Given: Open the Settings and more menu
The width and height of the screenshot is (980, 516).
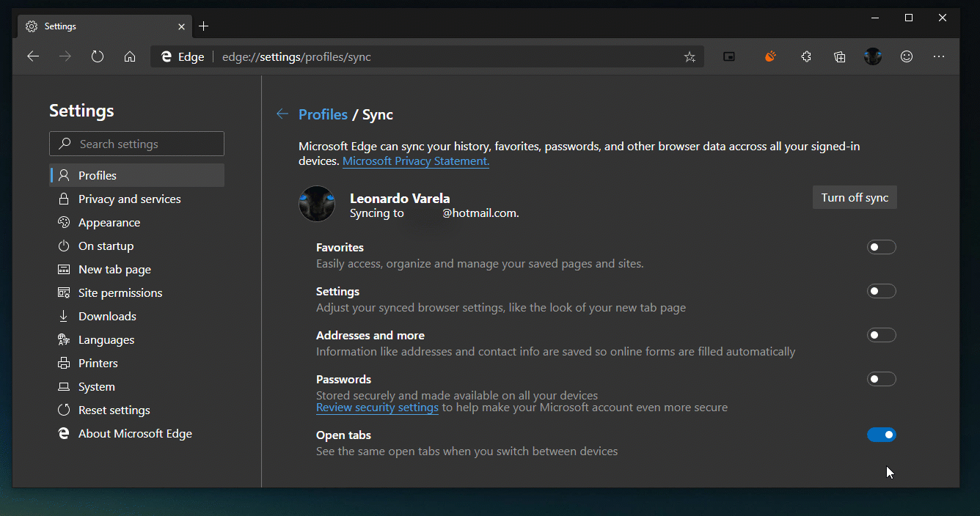Looking at the screenshot, I should [x=939, y=56].
